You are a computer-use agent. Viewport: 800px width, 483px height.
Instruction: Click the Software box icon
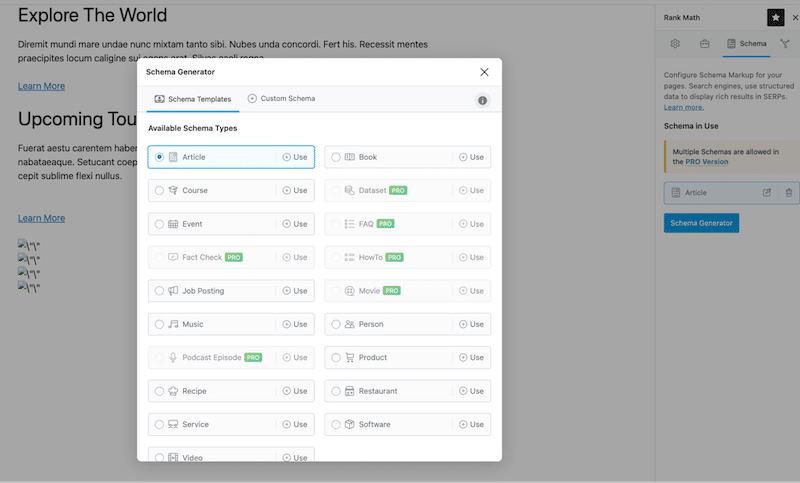349,424
